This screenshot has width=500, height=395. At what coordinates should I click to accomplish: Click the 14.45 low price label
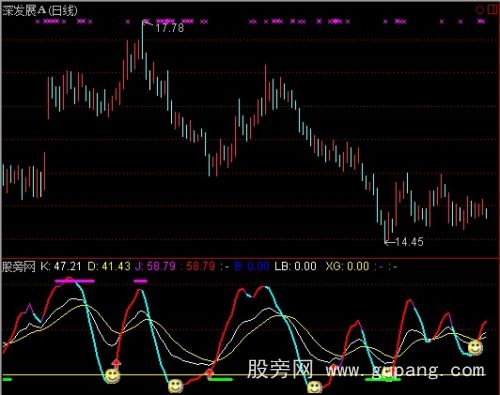tap(409, 242)
